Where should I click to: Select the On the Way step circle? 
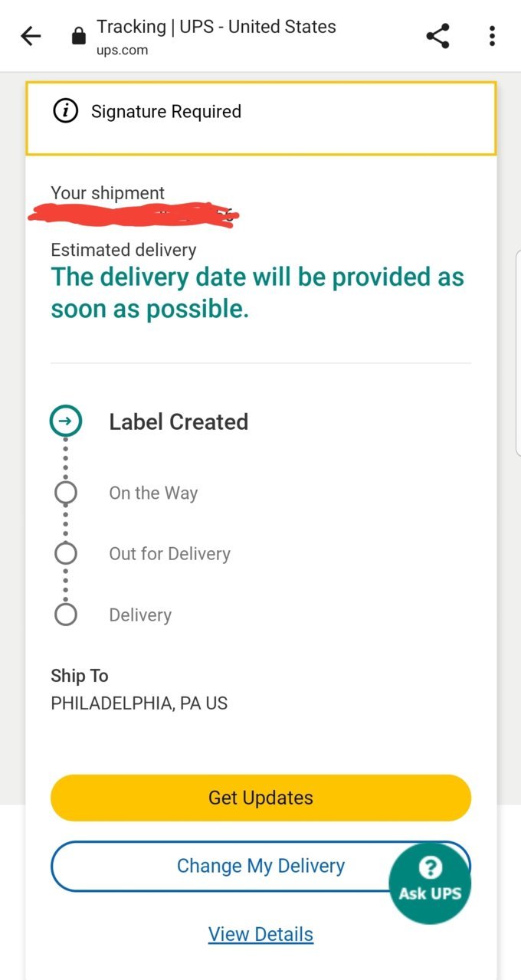click(x=66, y=493)
